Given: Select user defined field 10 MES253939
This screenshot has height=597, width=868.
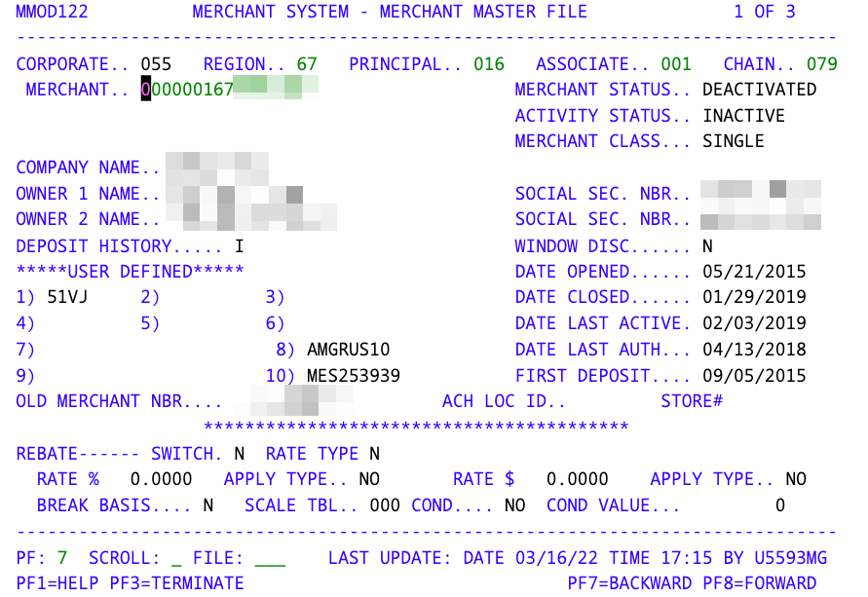Looking at the screenshot, I should pos(354,376).
